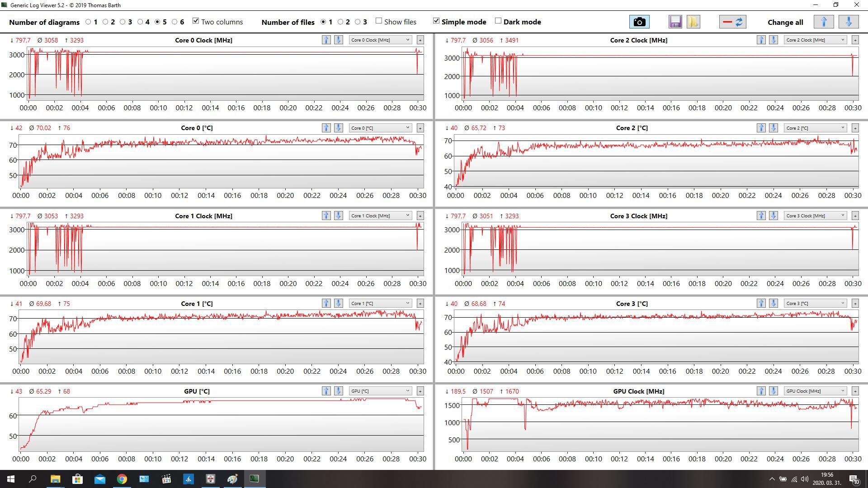The height and width of the screenshot is (488, 868).
Task: Set number of files to 3
Action: pos(358,22)
